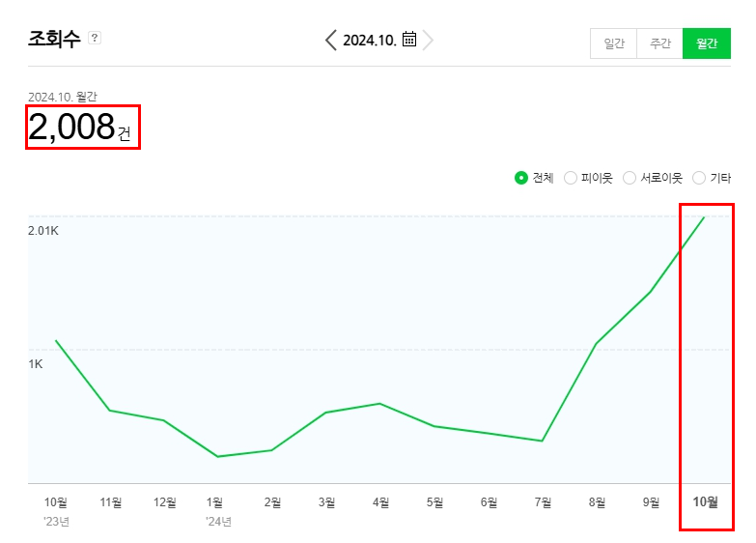Select the 월간 monthly tab
756x543 pixels.
click(x=707, y=43)
